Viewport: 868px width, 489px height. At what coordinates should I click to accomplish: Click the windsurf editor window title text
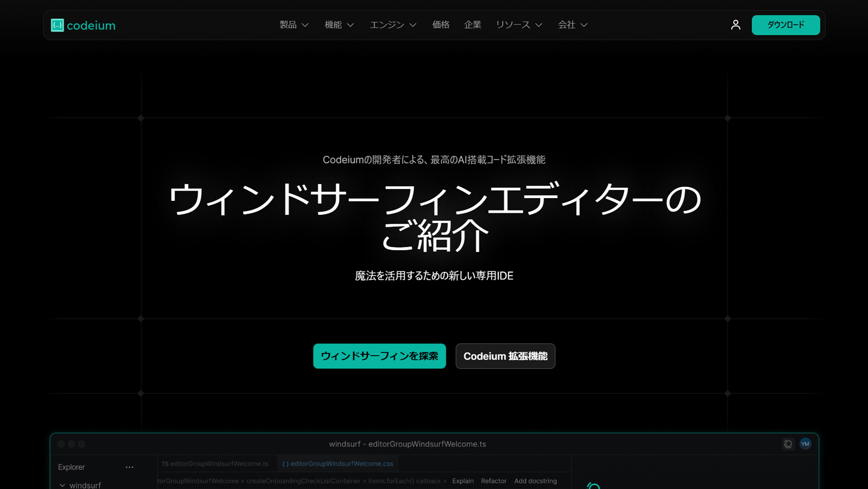tap(407, 444)
